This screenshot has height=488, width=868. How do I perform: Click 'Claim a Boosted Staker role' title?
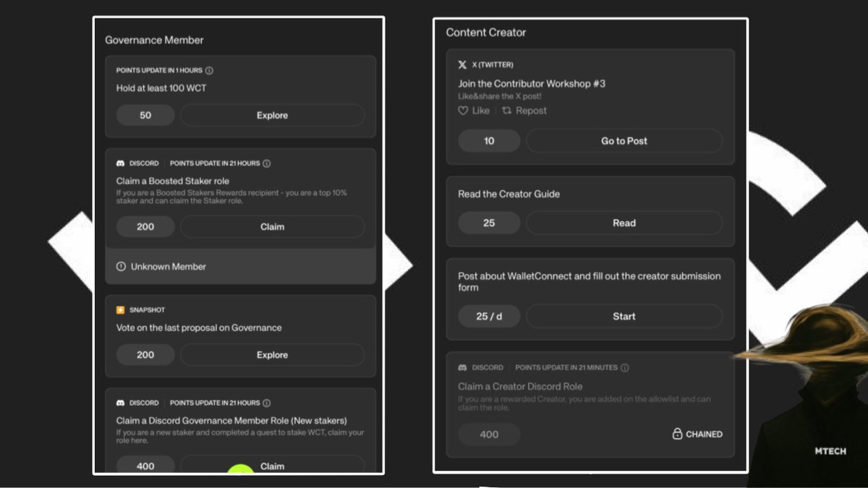point(173,181)
